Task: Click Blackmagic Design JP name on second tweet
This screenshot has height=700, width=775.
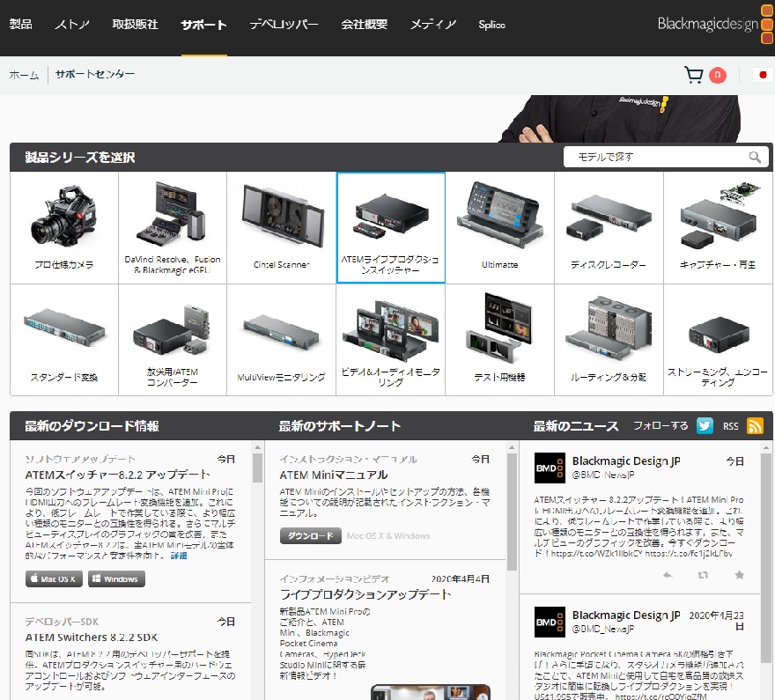Action: pos(626,615)
